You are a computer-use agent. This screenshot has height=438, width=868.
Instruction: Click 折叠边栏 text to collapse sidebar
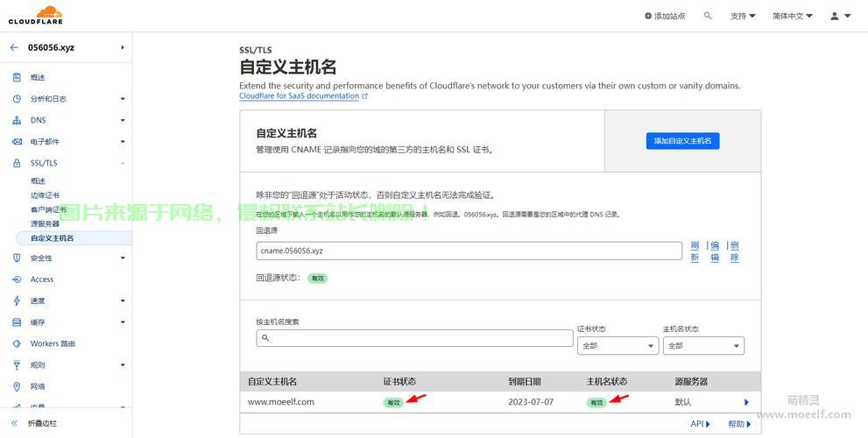[x=43, y=424]
